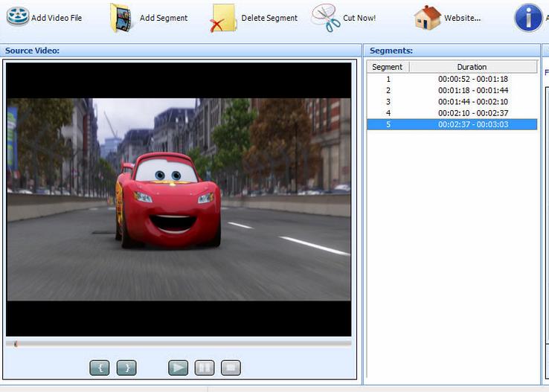Click the video seek slider track

tap(179, 344)
